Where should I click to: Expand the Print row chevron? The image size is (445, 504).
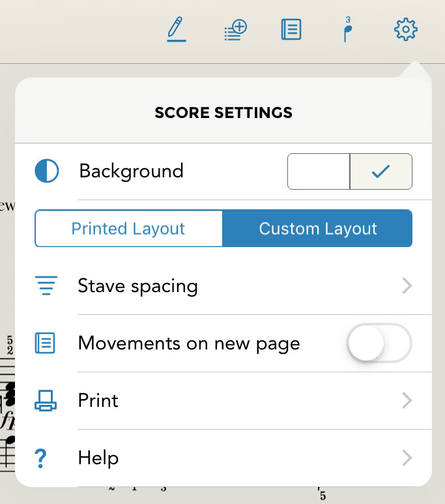(407, 400)
